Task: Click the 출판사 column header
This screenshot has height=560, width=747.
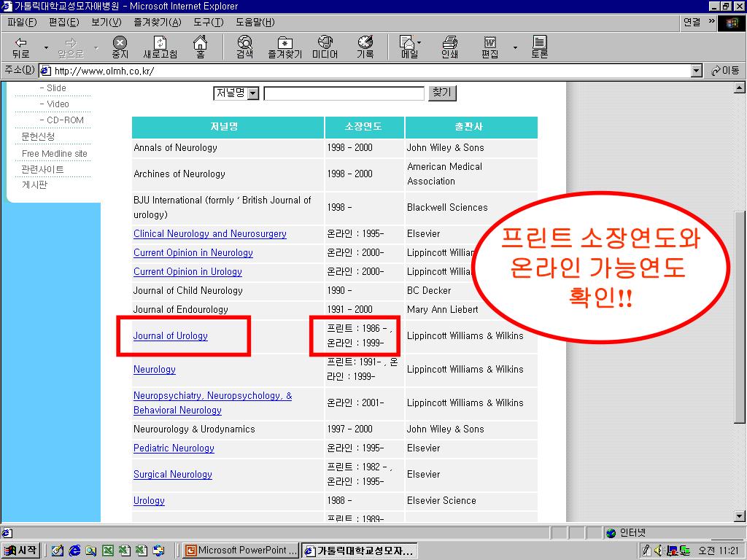Action: tap(471, 127)
